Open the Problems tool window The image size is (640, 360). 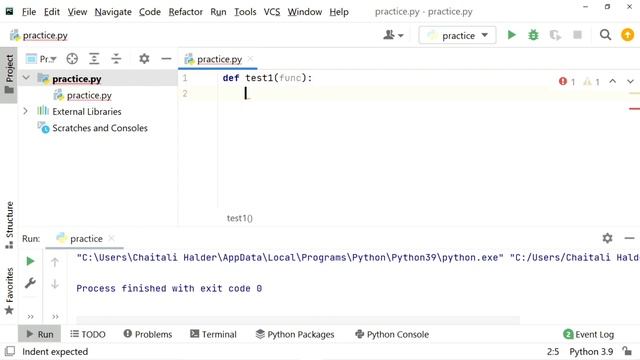pyautogui.click(x=148, y=334)
